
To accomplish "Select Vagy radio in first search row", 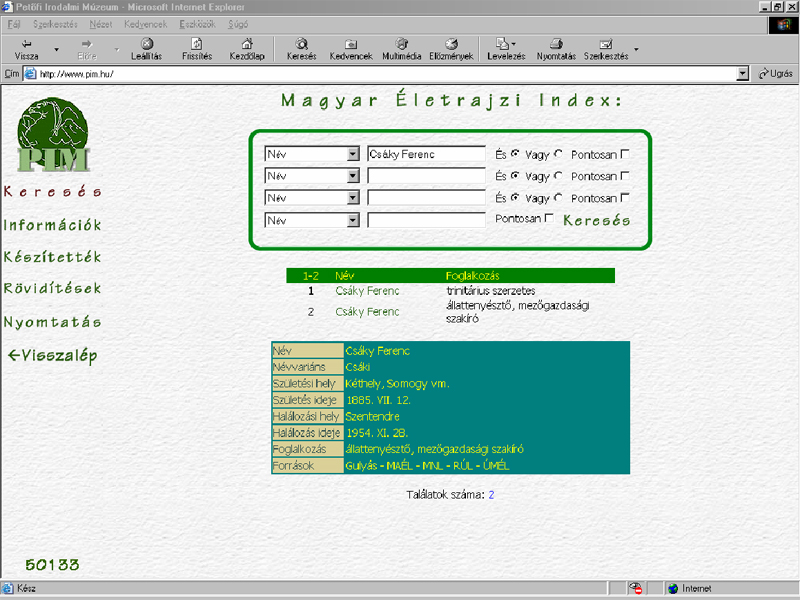I will (x=558, y=154).
